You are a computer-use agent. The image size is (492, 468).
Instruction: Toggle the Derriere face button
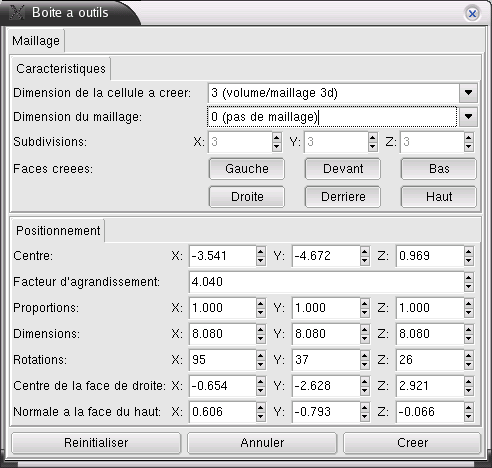point(343,197)
